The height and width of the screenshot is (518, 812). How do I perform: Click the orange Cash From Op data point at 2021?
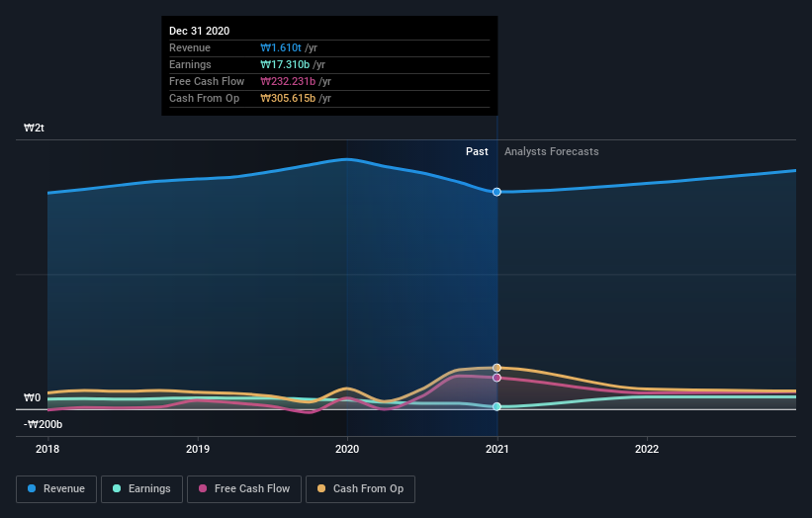pyautogui.click(x=496, y=368)
